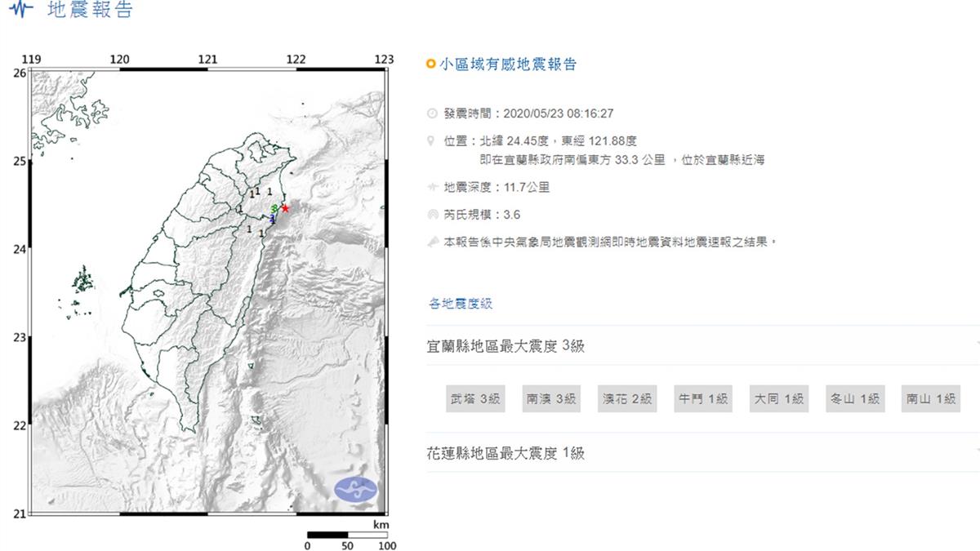Click the orange circle icon before 小區域有感地震報告

click(431, 64)
